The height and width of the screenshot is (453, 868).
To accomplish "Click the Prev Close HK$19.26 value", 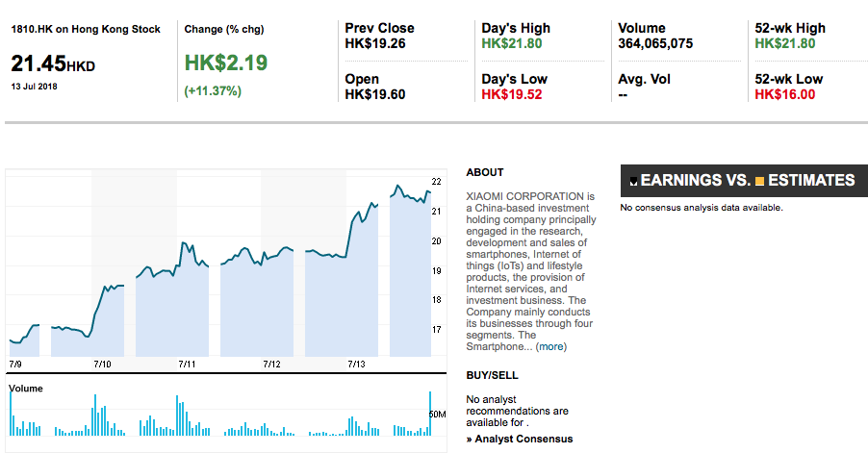I will click(x=377, y=43).
